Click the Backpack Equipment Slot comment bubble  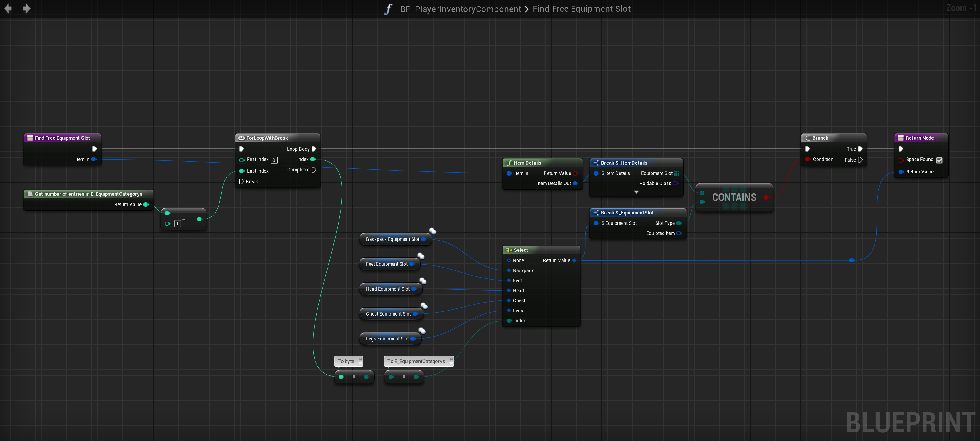[x=433, y=231]
